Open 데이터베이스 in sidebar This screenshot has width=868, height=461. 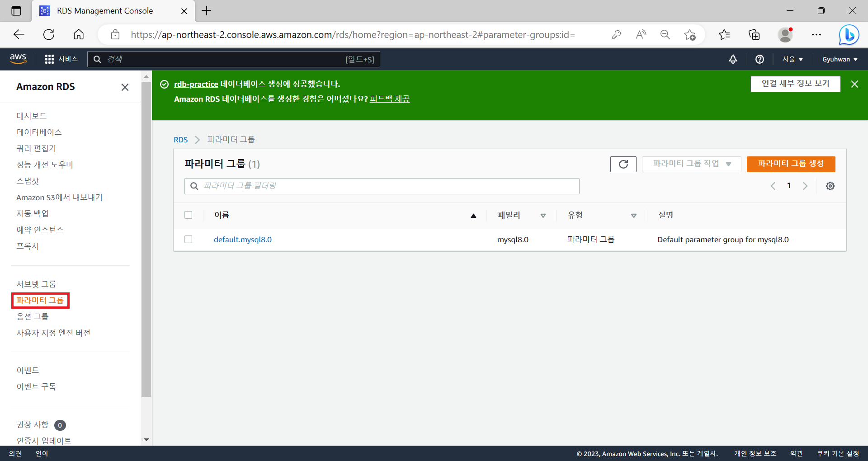(39, 132)
